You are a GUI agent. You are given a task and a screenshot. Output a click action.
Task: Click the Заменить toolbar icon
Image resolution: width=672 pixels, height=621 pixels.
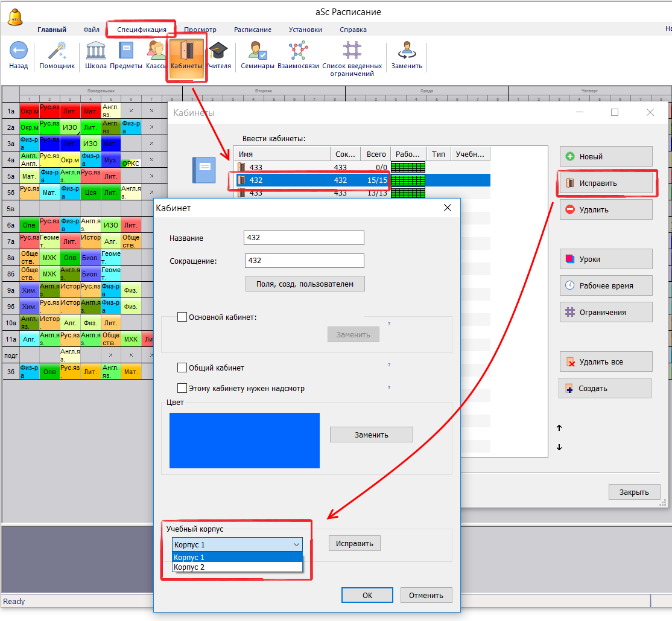coord(407,51)
